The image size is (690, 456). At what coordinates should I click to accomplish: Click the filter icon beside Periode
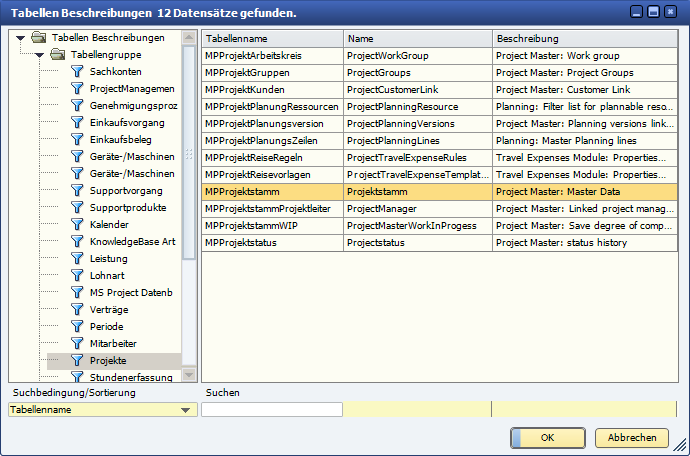pyautogui.click(x=77, y=326)
